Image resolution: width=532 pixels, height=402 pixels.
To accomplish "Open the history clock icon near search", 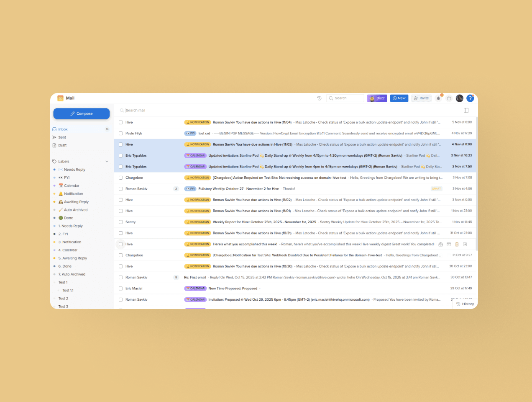I will coord(319,98).
